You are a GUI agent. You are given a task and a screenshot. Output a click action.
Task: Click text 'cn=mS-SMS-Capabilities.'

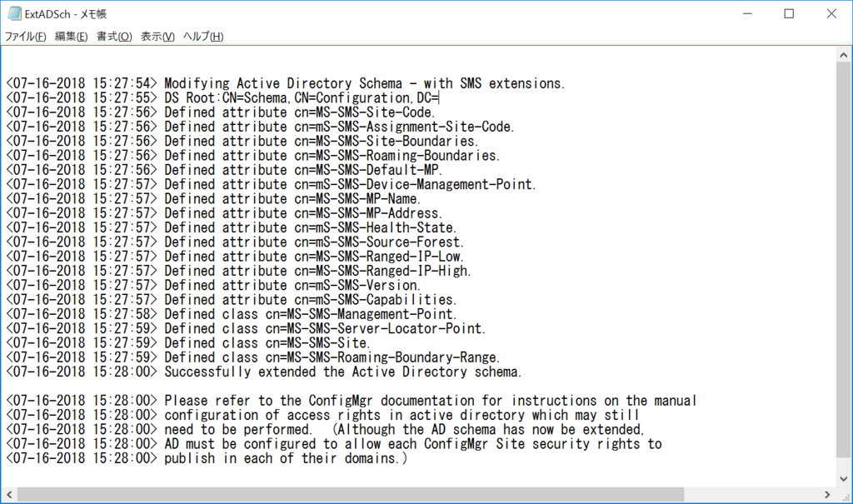[376, 300]
